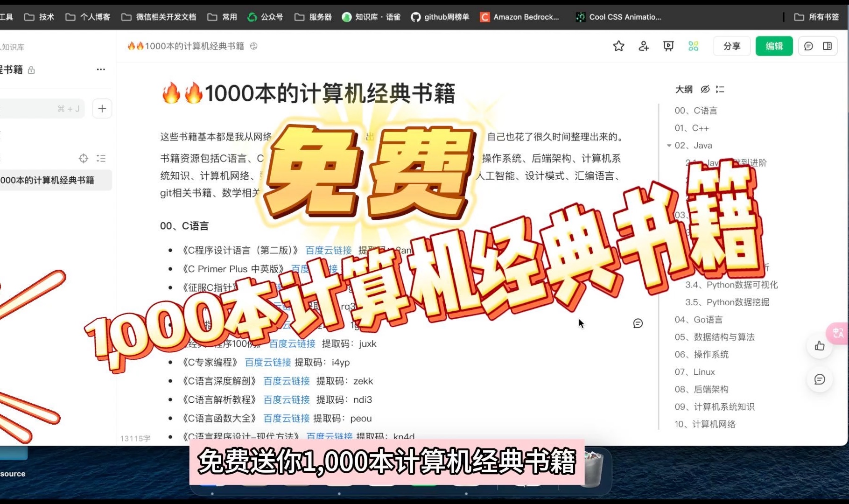Open 所有书签 folder
The image size is (849, 504).
(x=817, y=17)
